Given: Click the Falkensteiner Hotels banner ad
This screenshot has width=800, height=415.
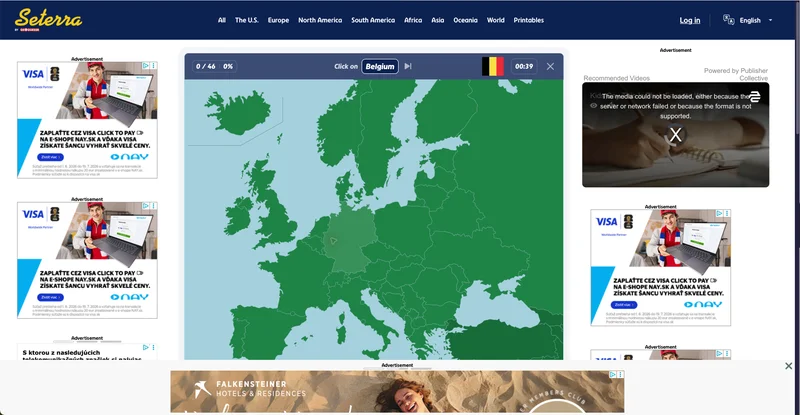Looking at the screenshot, I should point(397,392).
